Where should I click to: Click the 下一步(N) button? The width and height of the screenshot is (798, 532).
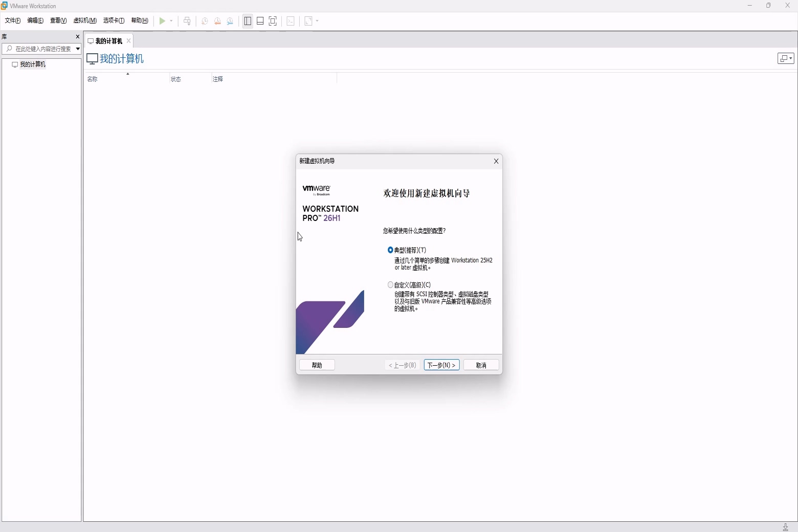pyautogui.click(x=441, y=365)
